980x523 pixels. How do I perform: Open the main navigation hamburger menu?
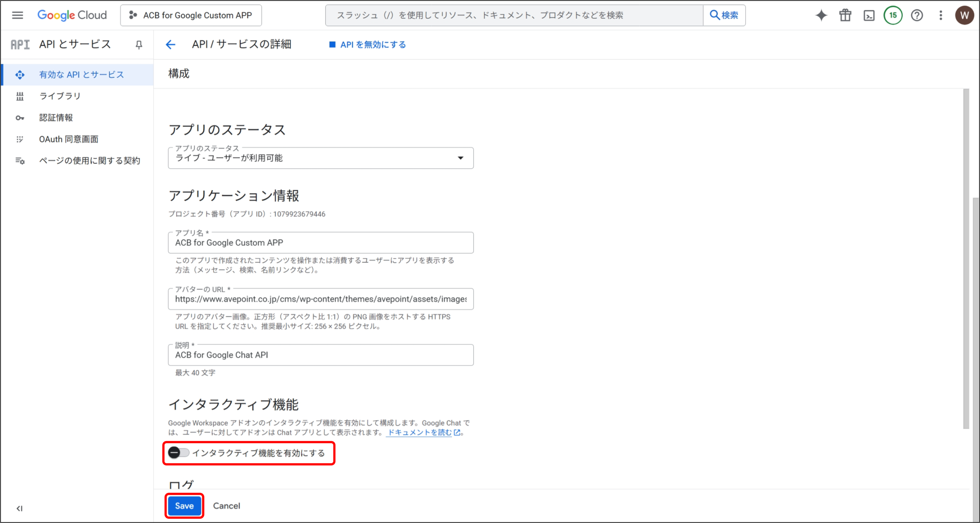point(17,15)
